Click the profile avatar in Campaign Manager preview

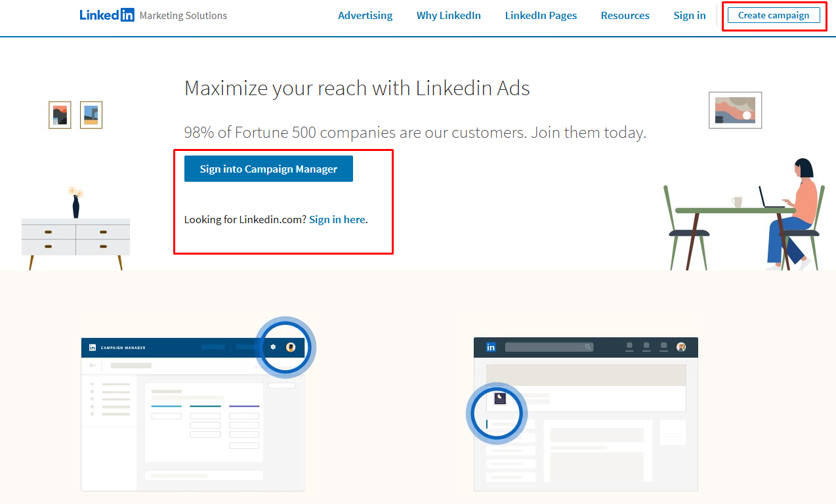click(x=291, y=347)
